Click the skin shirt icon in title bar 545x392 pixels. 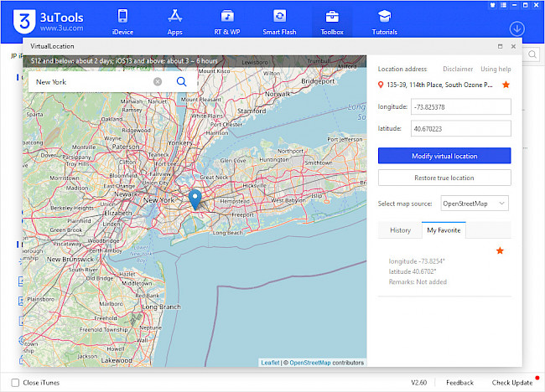[492, 5]
